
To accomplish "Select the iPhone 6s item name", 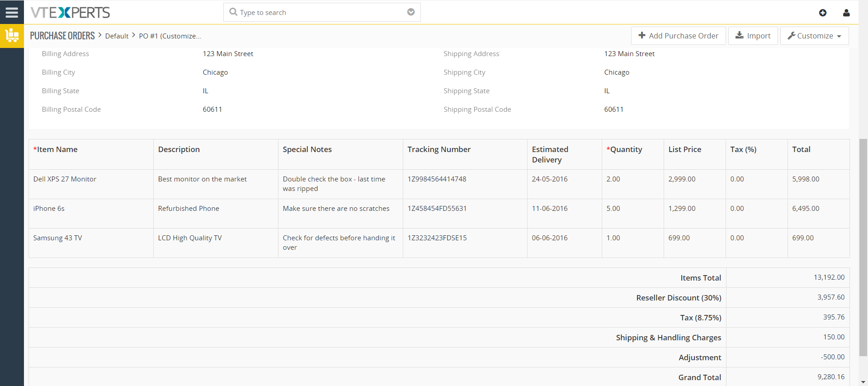I will 49,209.
